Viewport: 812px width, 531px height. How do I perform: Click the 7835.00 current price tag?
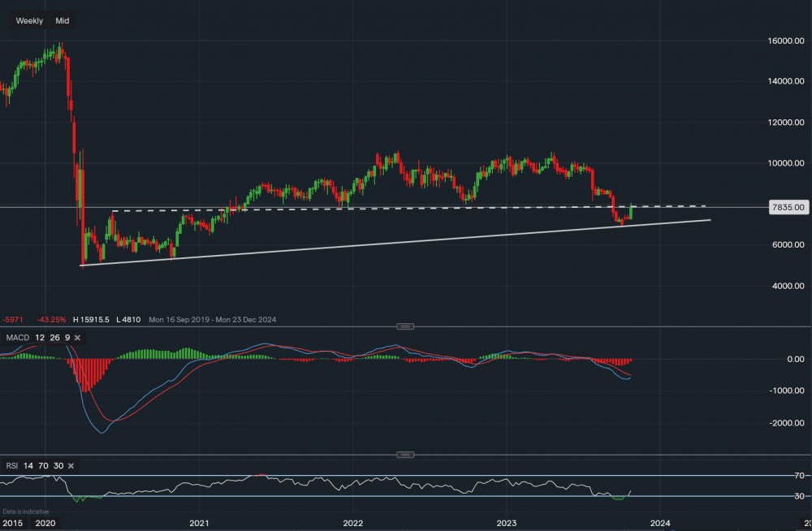(x=786, y=207)
